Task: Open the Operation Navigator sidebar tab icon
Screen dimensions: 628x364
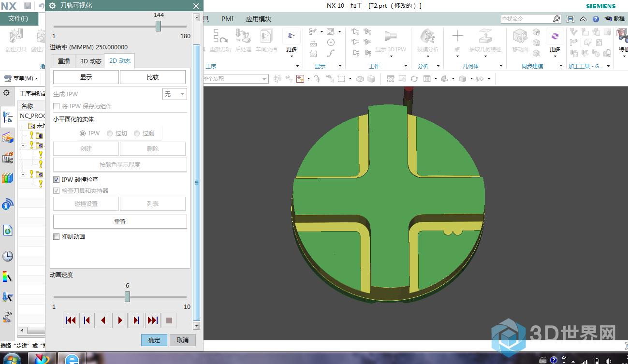Action: pyautogui.click(x=7, y=117)
